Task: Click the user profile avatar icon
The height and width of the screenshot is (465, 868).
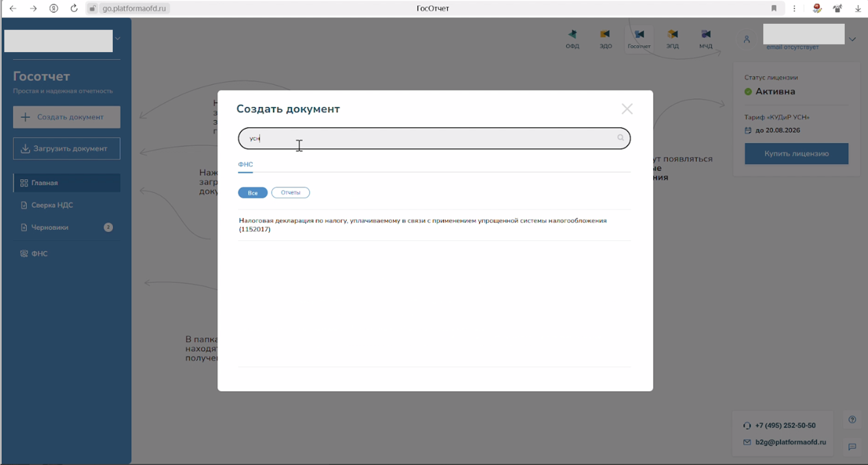Action: (x=747, y=39)
